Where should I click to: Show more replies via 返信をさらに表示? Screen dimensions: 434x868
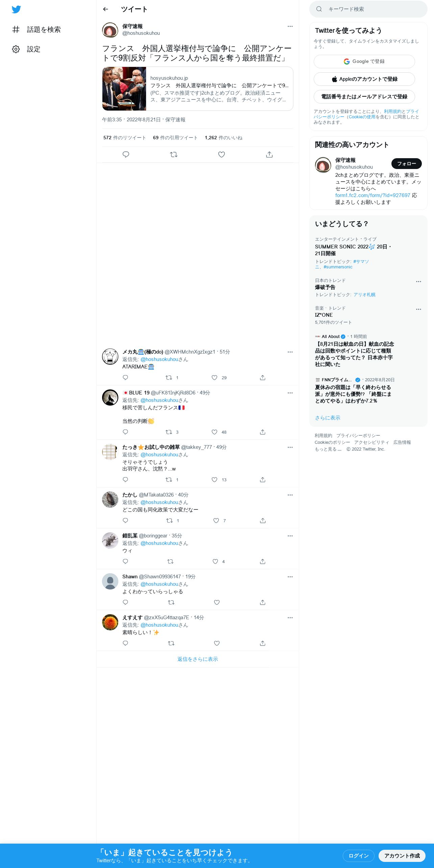point(198,659)
